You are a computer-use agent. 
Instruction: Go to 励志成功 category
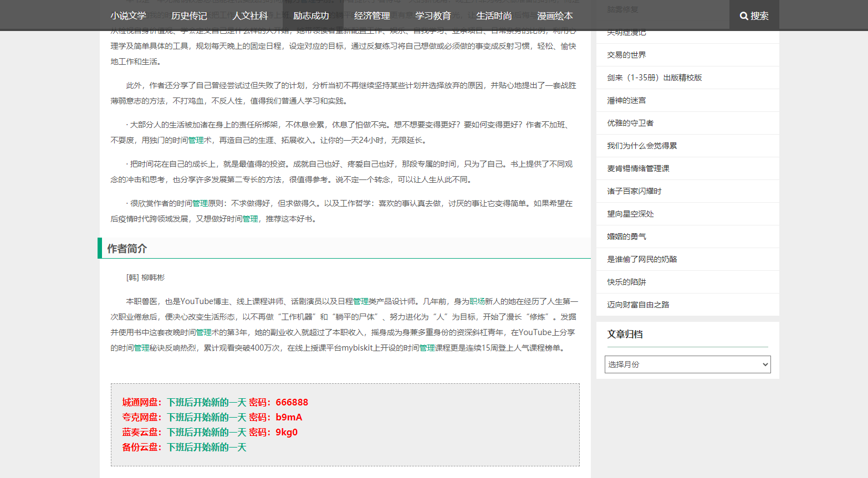coord(311,16)
